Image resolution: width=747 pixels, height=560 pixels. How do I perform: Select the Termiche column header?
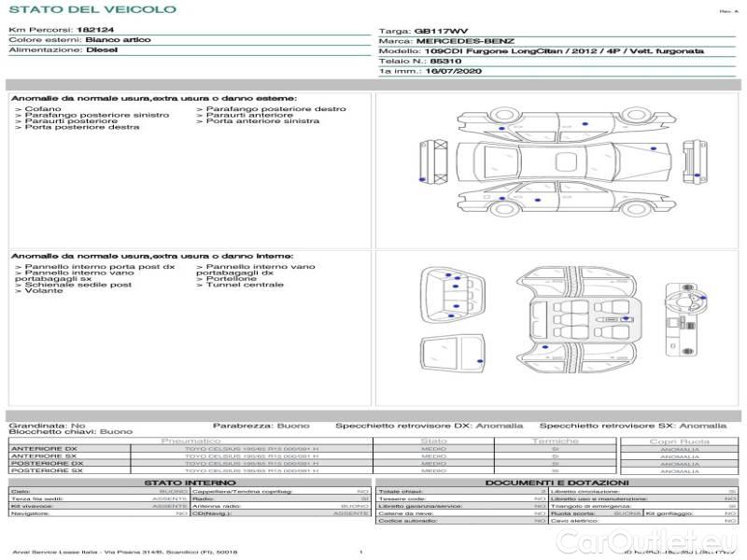tap(556, 441)
